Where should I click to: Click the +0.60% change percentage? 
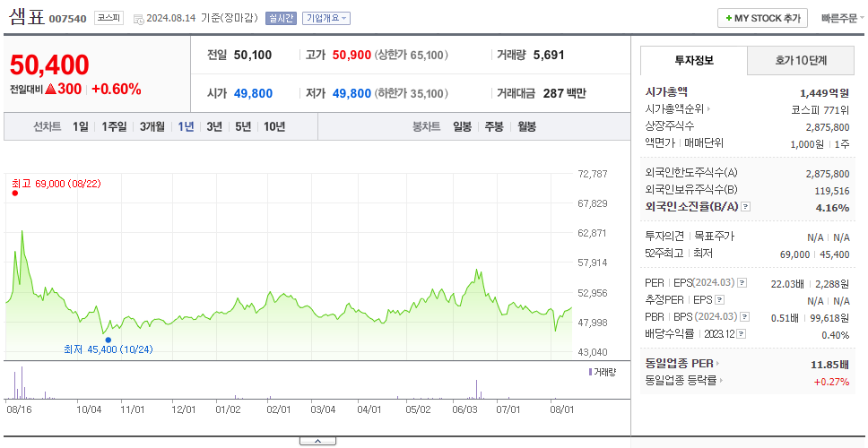point(117,89)
